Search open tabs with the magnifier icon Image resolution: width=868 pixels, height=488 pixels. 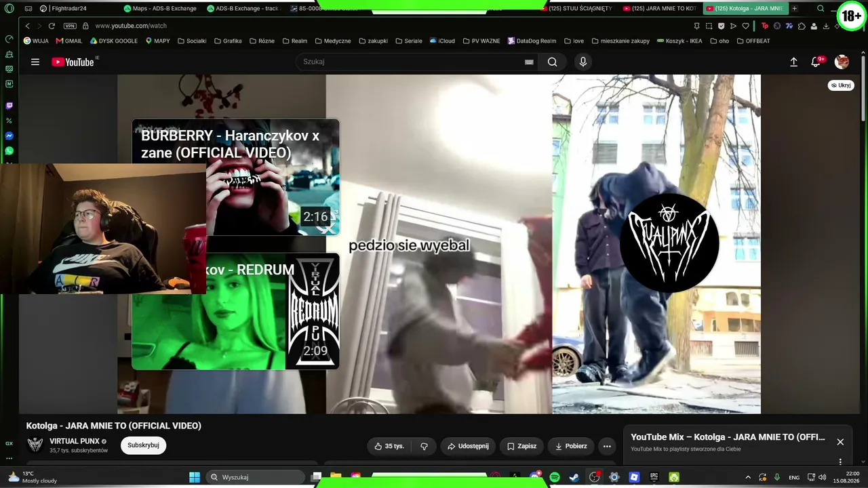(x=821, y=8)
